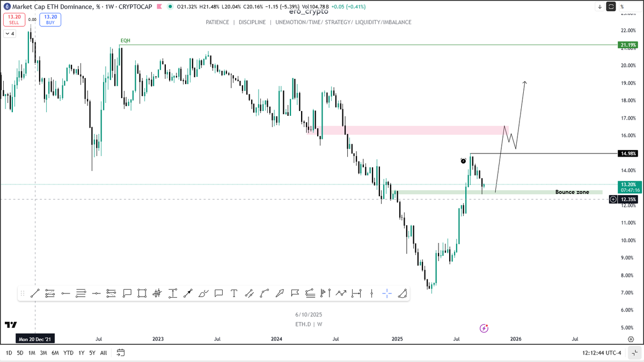Click the 21.19% green price label
The width and height of the screenshot is (644, 362).
[x=627, y=45]
